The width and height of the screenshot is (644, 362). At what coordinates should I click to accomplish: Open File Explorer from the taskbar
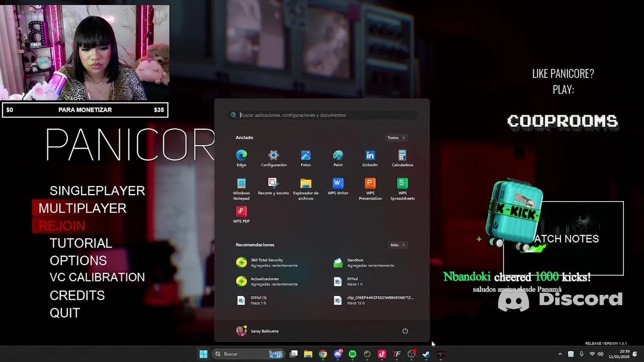308,354
